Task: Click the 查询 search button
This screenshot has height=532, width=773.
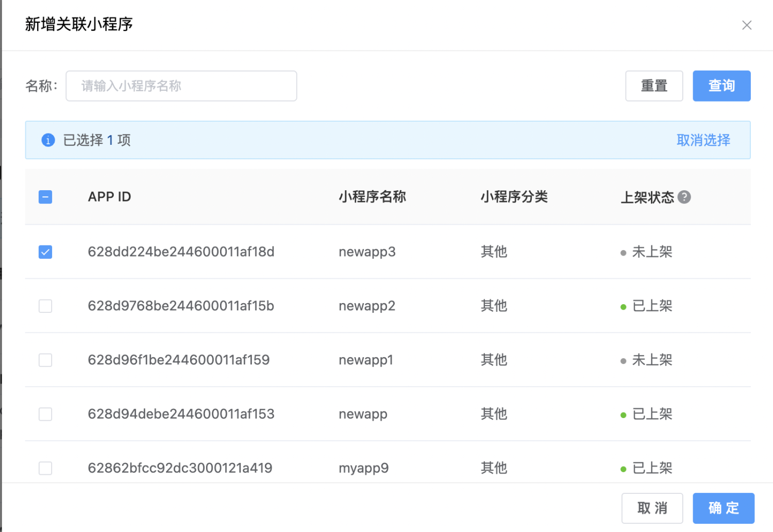Action: [721, 86]
